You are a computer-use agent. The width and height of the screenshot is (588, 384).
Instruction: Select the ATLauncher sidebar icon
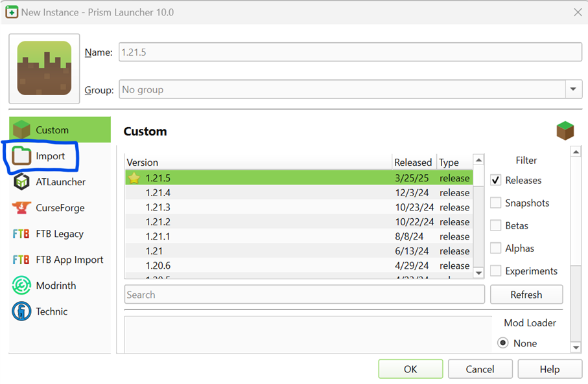tap(21, 182)
